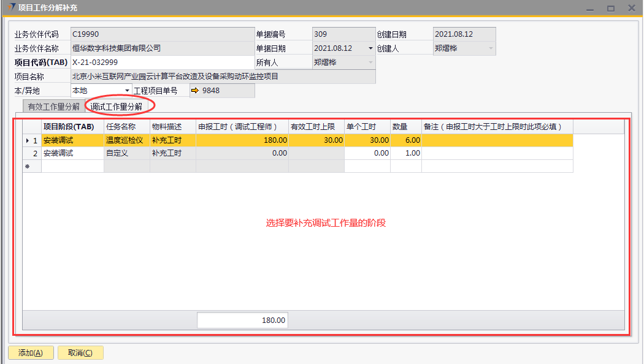644x364 pixels.
Task: Maximize the project work breakdown window
Action: pos(610,9)
